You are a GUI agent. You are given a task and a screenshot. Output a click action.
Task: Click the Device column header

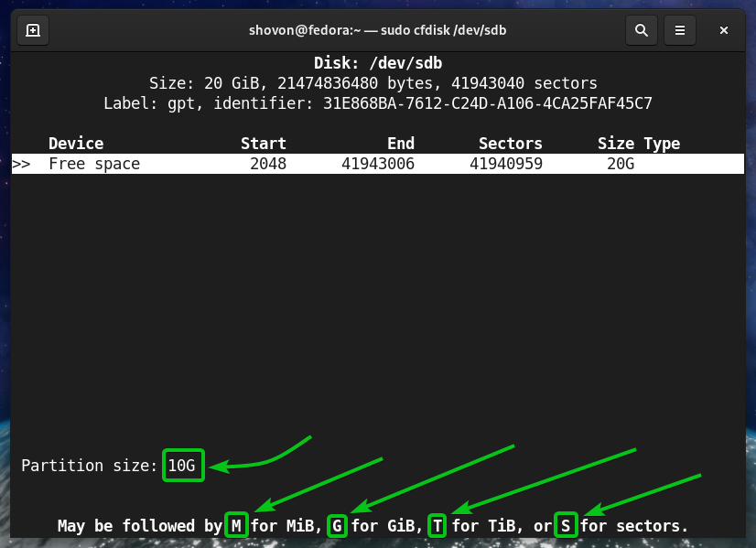[x=76, y=144]
